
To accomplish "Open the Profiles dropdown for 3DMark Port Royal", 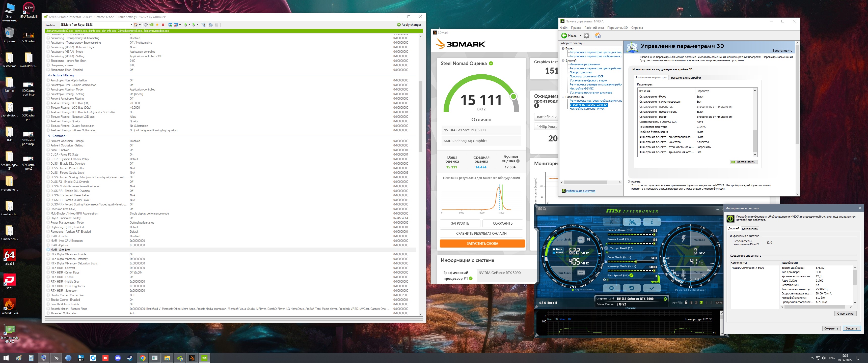I will pyautogui.click(x=131, y=25).
